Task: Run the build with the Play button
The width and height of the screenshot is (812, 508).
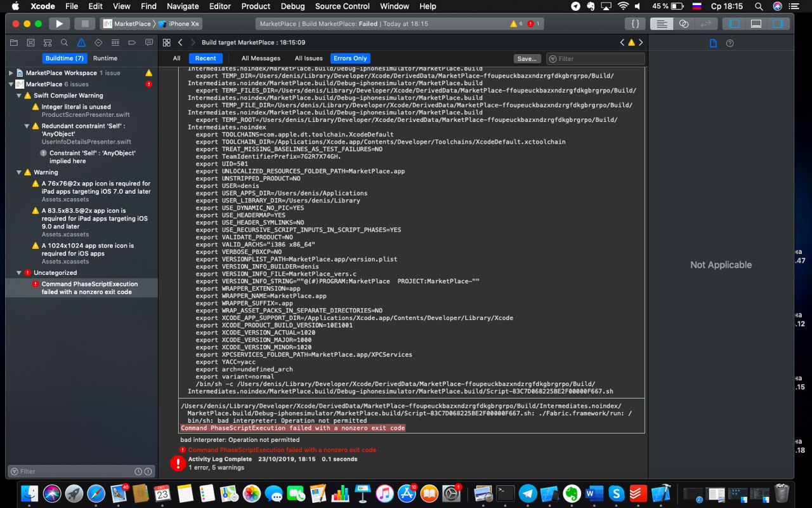Action: [x=59, y=23]
